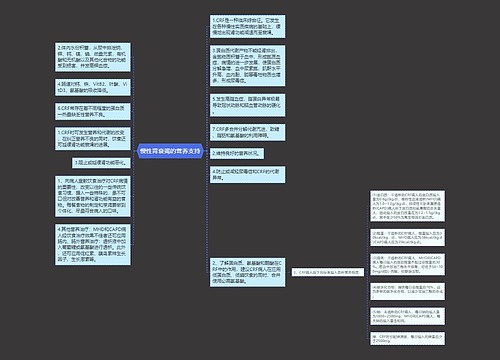The height and width of the screenshot is (360, 500).
Task: Select the left node starting "2.体内水分积蓄"
Action: [x=93, y=57]
